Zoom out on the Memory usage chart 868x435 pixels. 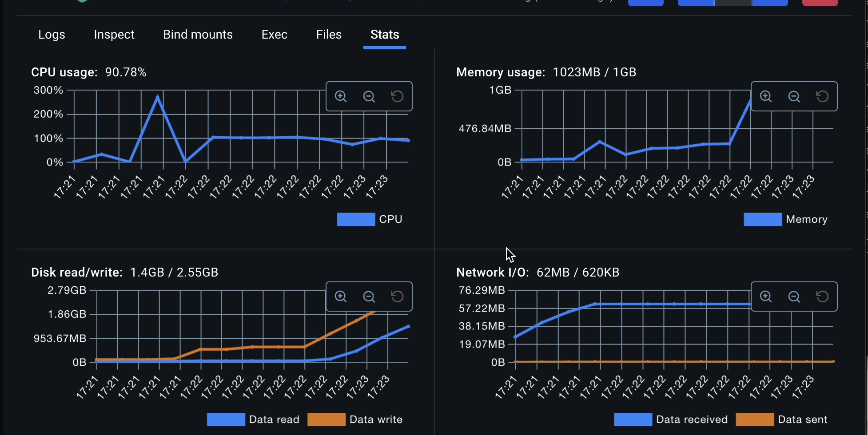(x=794, y=96)
